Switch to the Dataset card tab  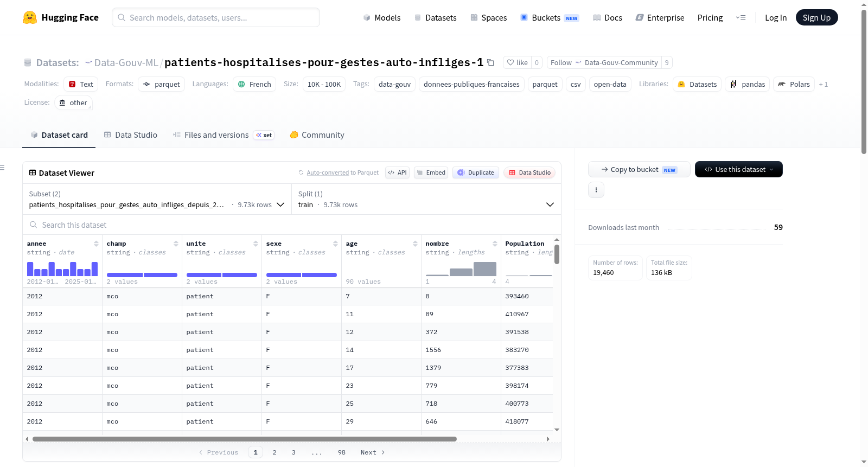[x=59, y=135]
